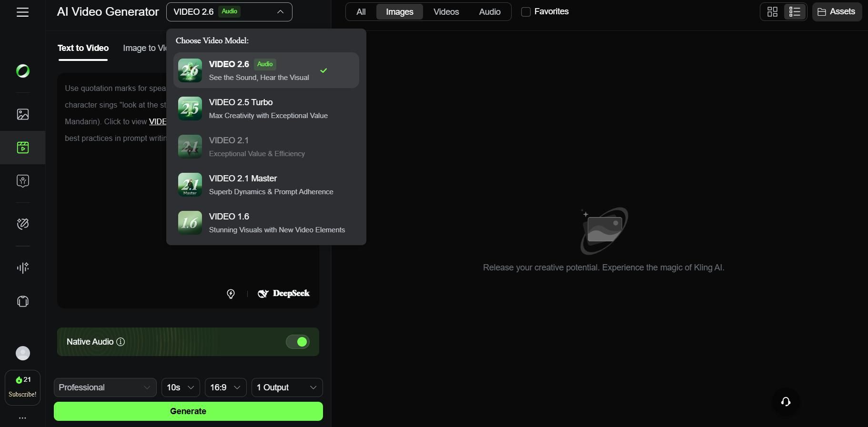Open the image generation sidebar icon

pos(23,114)
